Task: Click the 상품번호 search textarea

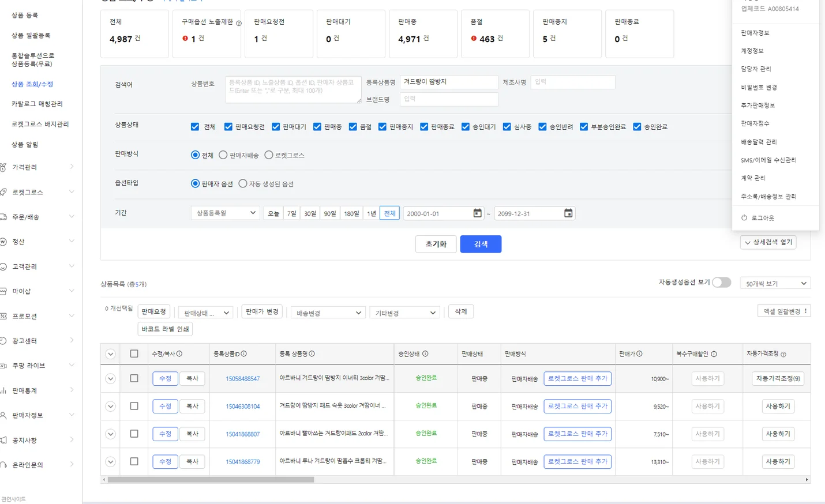Action: pos(293,89)
